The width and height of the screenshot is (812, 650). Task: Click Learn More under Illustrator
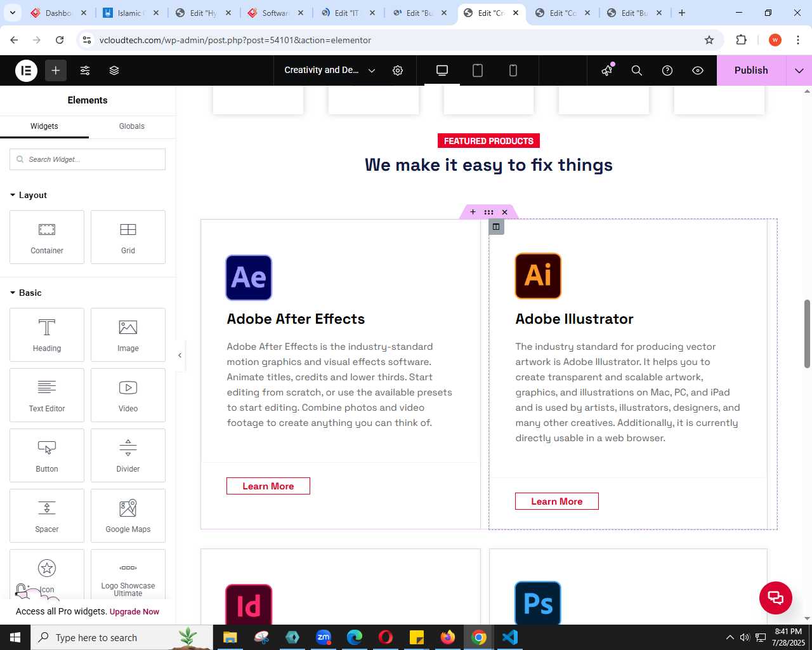557,501
